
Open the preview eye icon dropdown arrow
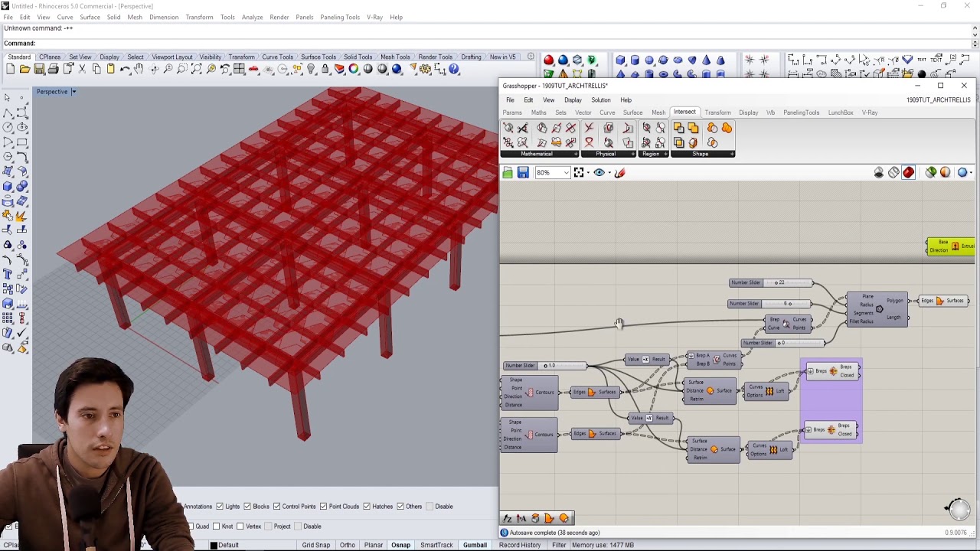[609, 173]
